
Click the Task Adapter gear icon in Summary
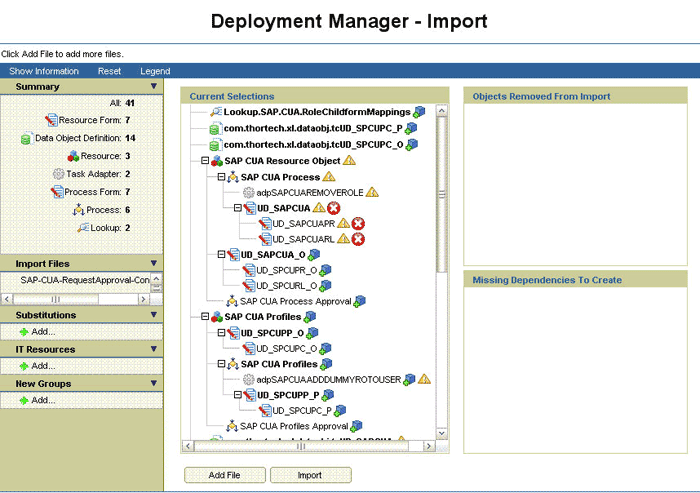[x=58, y=174]
